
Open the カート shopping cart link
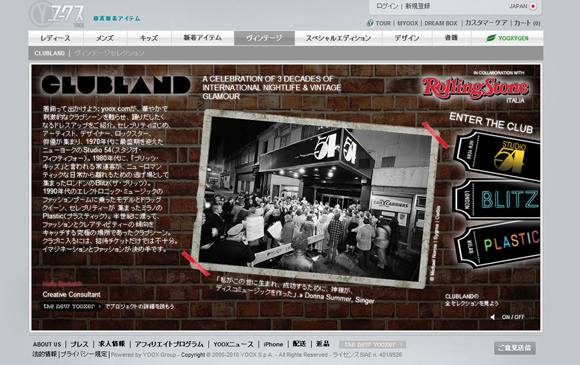(x=527, y=23)
